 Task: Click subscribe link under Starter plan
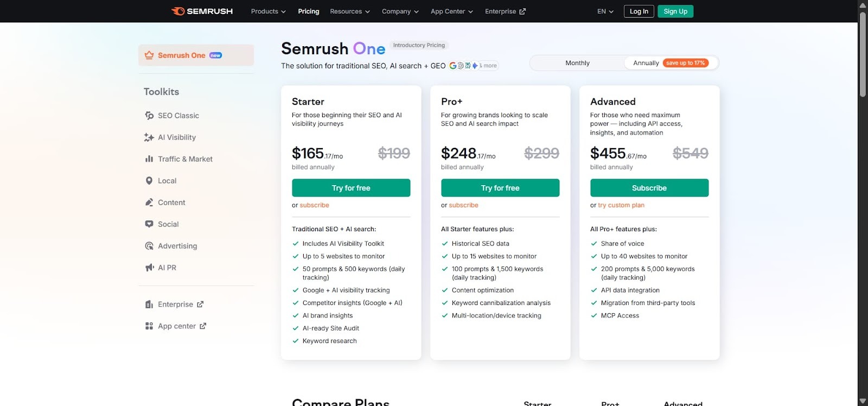[x=314, y=205]
